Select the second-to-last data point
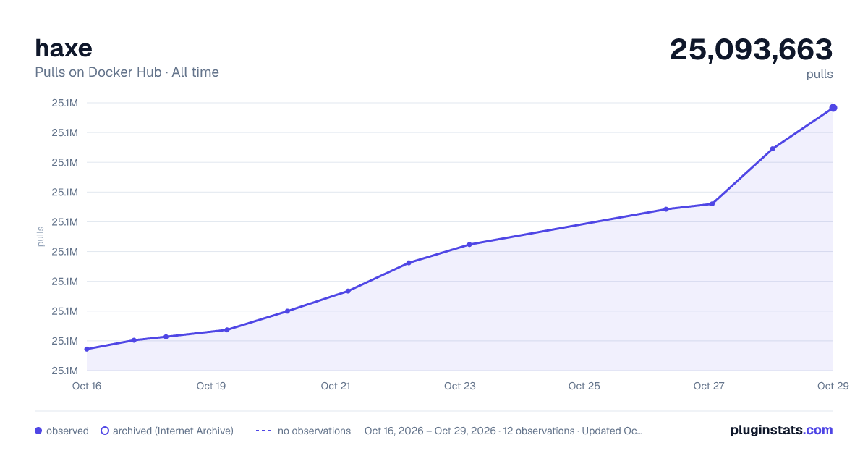 tap(773, 149)
